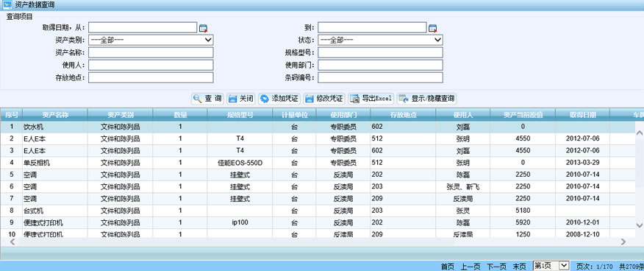Image resolution: width=644 pixels, height=271 pixels.
Task: Click the 页次: 1/170 page indicator
Action: coord(595,267)
